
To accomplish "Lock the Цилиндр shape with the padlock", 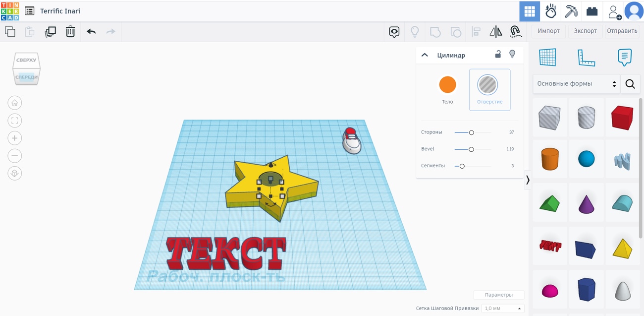I will 497,55.
